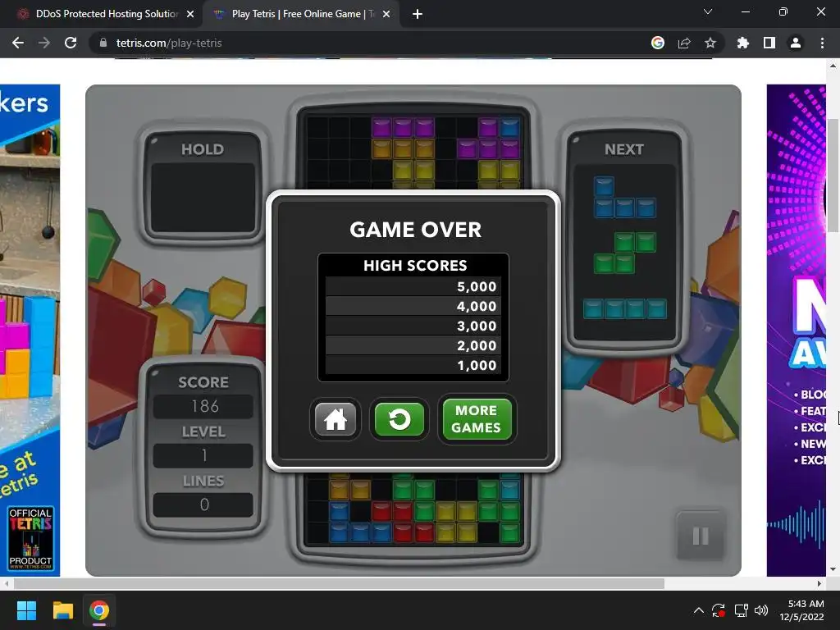Click the vertical scrollbar down arrow
This screenshot has width=840, height=630.
pos(833,569)
